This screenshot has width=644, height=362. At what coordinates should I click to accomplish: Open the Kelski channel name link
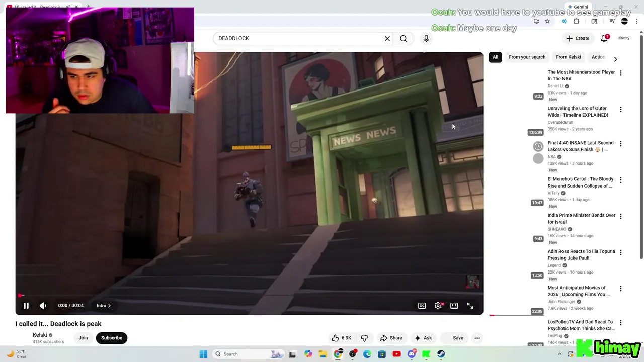[x=40, y=335]
